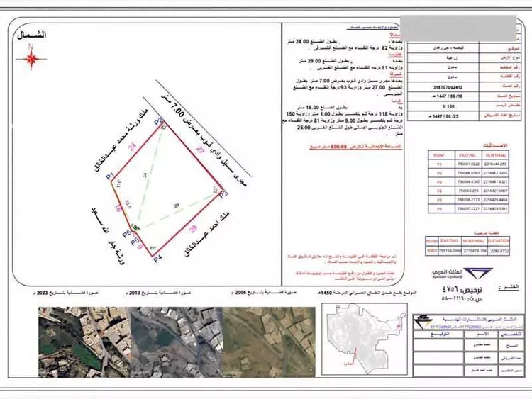
Task: Open the 2013 satellite image thumbnail
Action: tap(177, 342)
